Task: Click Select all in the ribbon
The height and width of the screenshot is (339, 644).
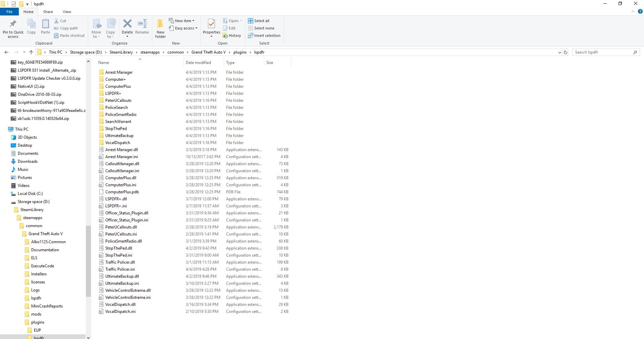Action: tap(259, 21)
